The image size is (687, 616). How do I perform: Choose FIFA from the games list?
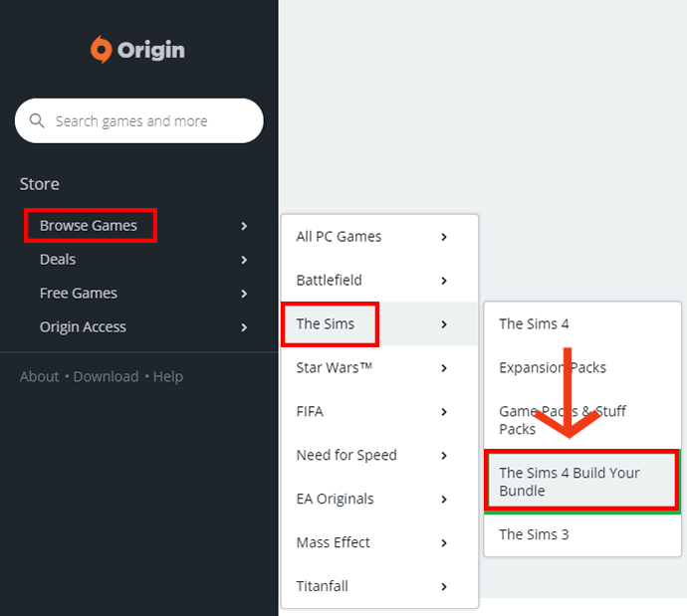tap(310, 412)
